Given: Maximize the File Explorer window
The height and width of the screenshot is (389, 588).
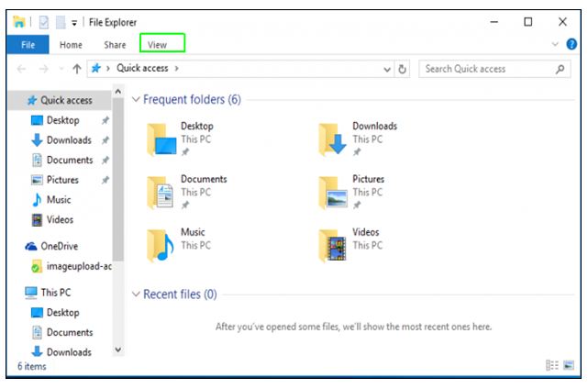Looking at the screenshot, I should [x=528, y=22].
